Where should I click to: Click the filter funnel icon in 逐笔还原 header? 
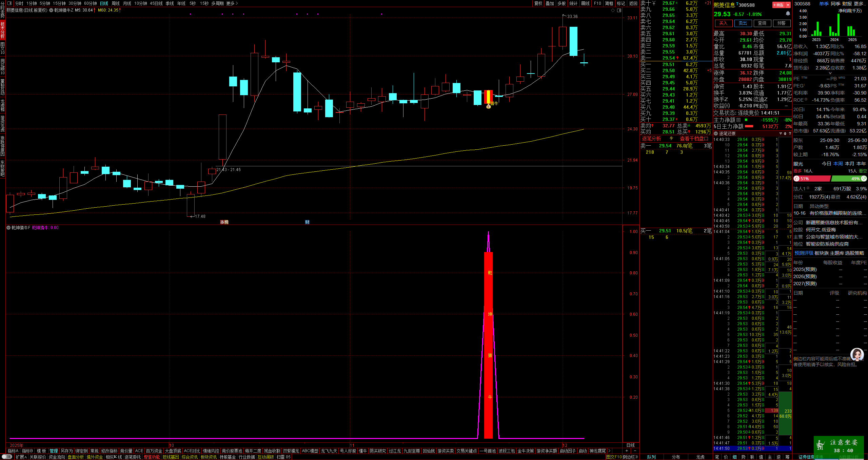point(781,133)
